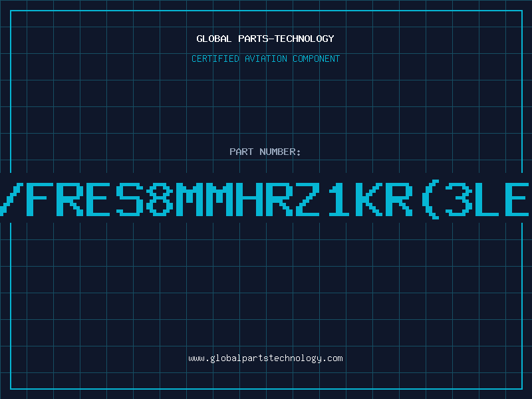Open the www.globalpartstechnology.com website link
The image size is (532, 399).
pyautogui.click(x=265, y=358)
